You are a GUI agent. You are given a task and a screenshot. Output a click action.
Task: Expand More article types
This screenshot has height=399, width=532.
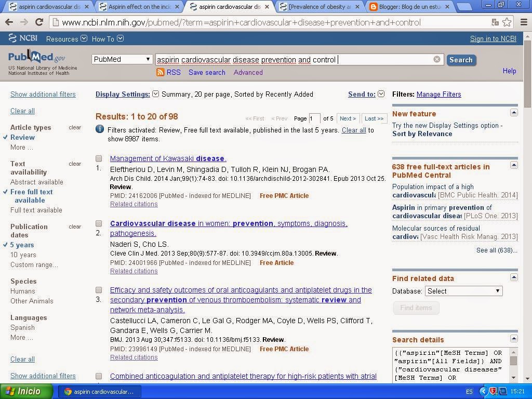(21, 147)
